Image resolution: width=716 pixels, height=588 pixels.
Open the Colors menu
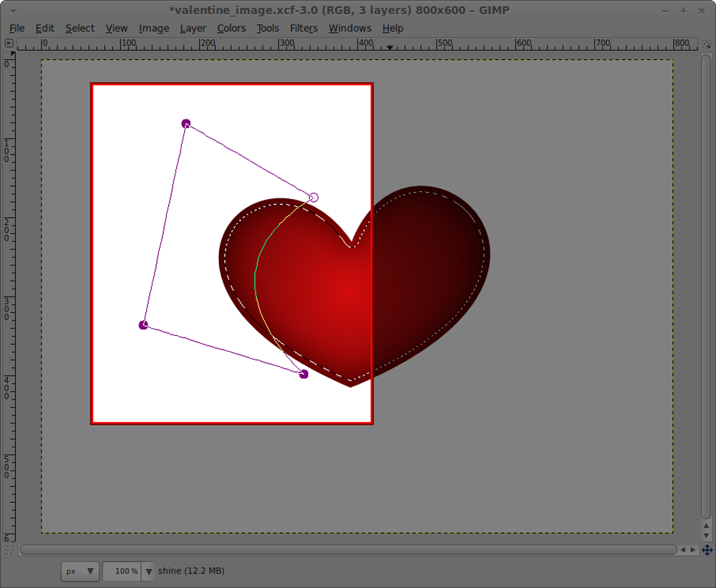pyautogui.click(x=231, y=28)
